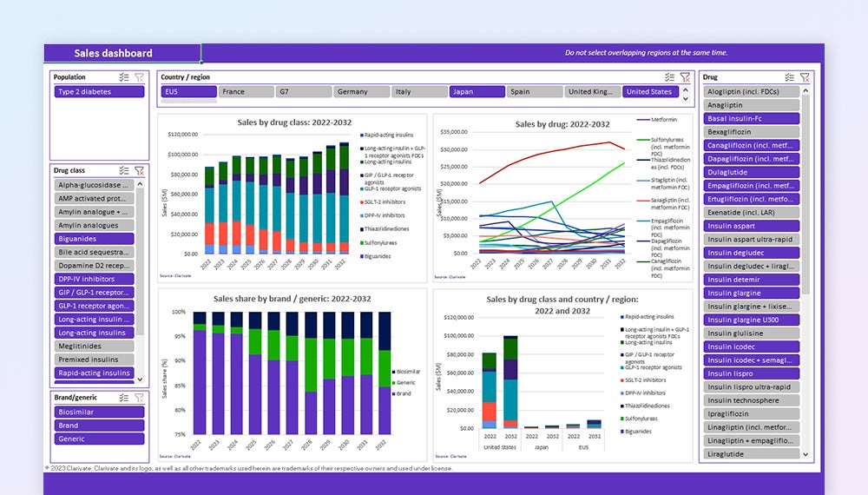Clear the filter on Population slicer
868x495 pixels.
tap(139, 77)
